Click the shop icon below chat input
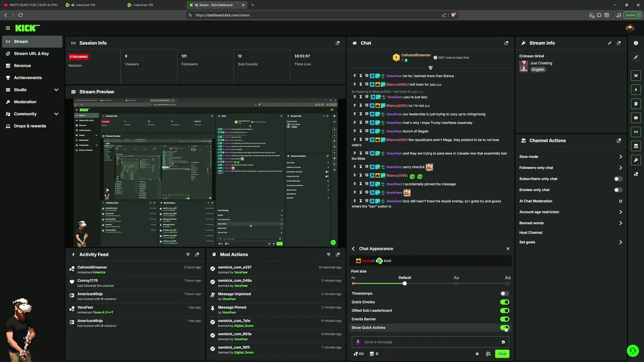Screen dimensions: 644x362 (372, 354)
